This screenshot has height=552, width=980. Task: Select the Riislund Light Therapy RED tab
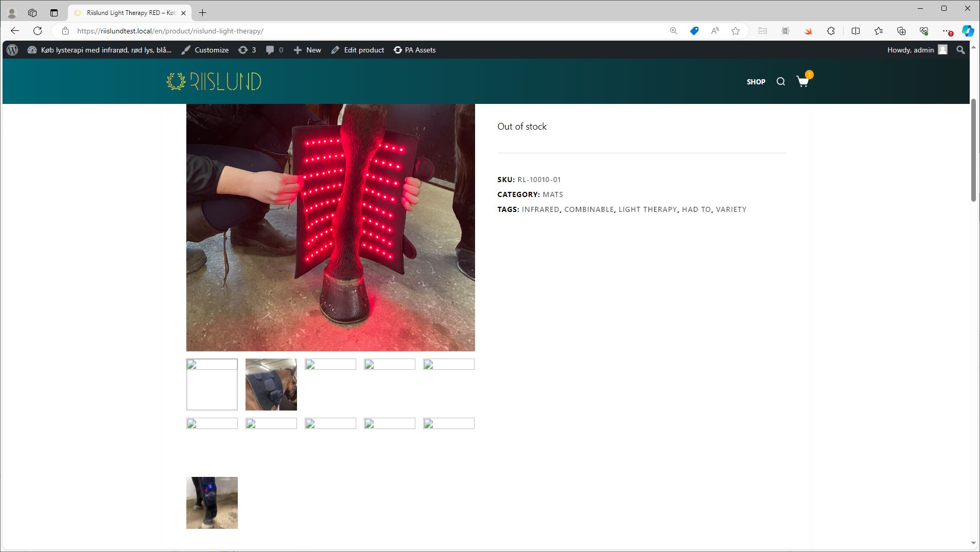129,13
